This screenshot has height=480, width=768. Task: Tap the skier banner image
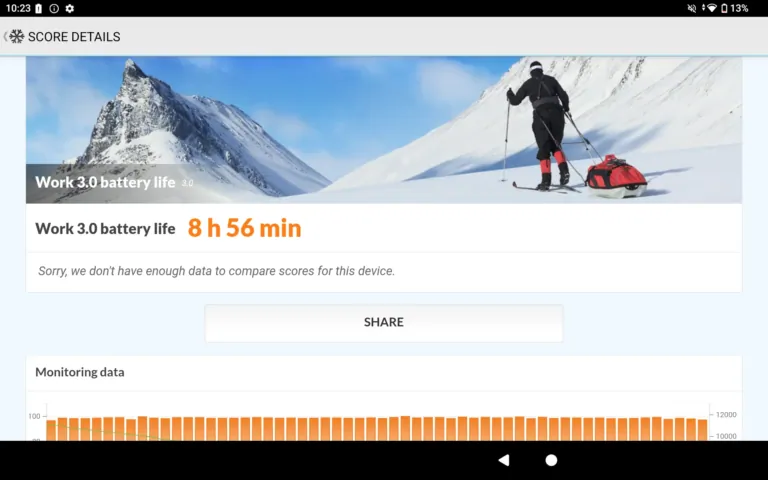384,130
